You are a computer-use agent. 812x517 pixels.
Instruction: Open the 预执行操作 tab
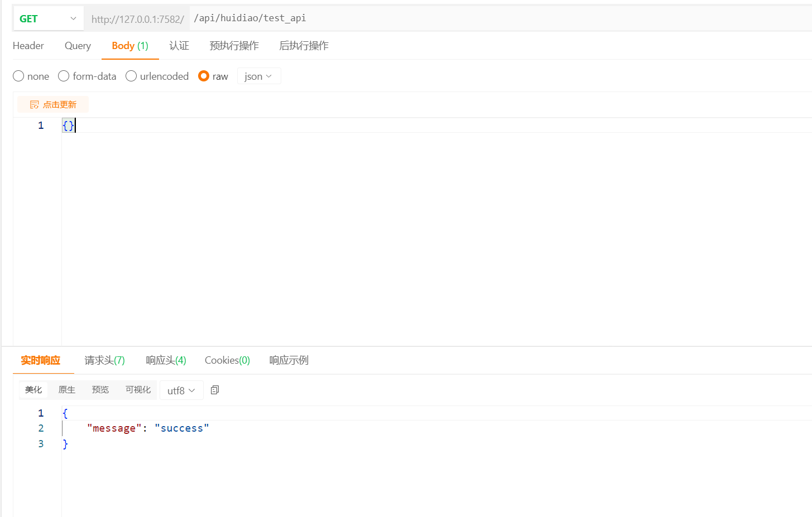(234, 46)
